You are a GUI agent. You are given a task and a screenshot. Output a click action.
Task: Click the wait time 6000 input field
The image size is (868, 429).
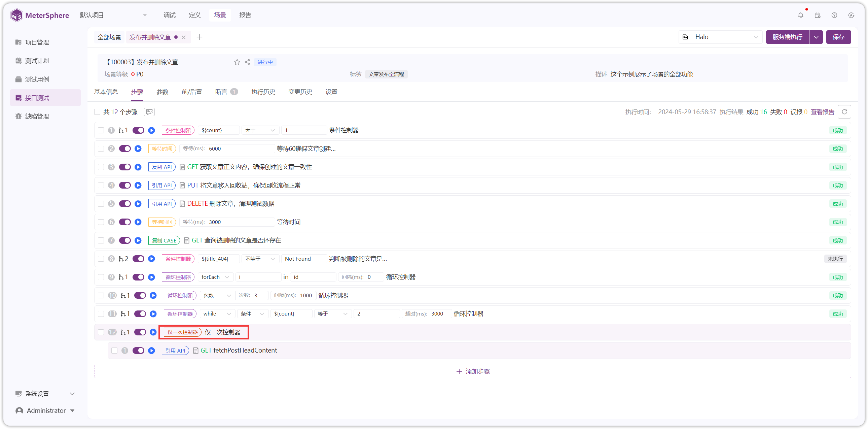pyautogui.click(x=227, y=149)
